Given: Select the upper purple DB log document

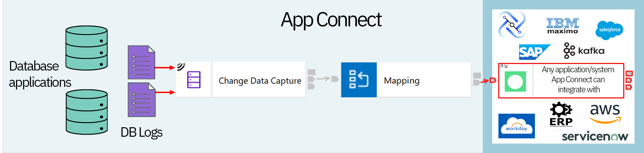Looking at the screenshot, I should (x=141, y=62).
